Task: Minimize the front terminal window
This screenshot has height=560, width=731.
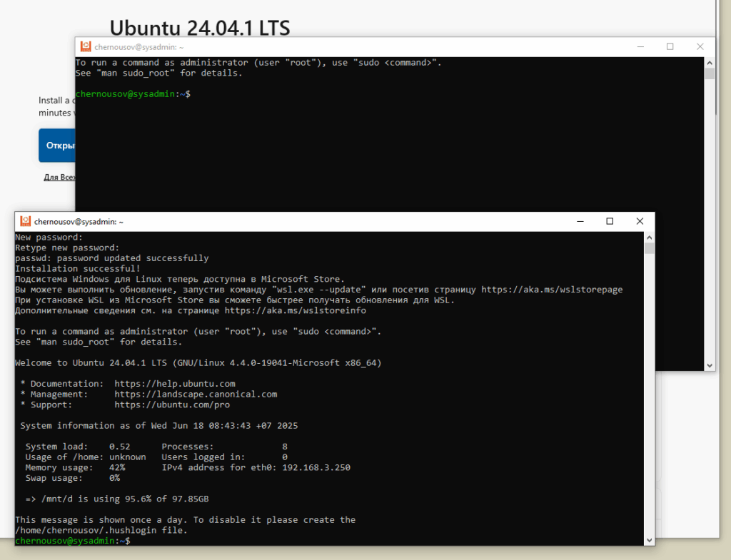Action: [578, 222]
